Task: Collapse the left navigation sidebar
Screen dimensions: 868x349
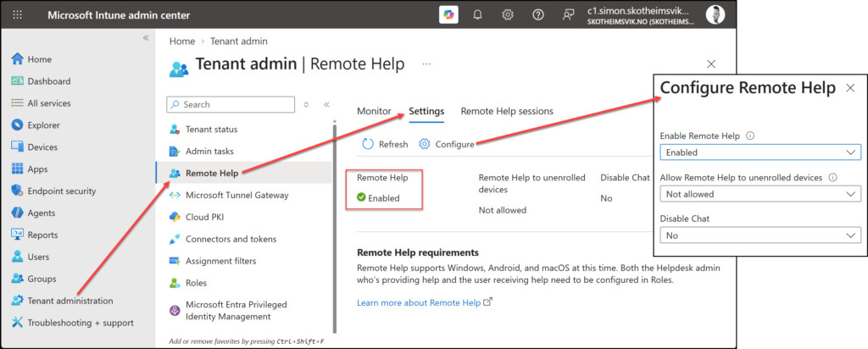Action: click(x=146, y=37)
